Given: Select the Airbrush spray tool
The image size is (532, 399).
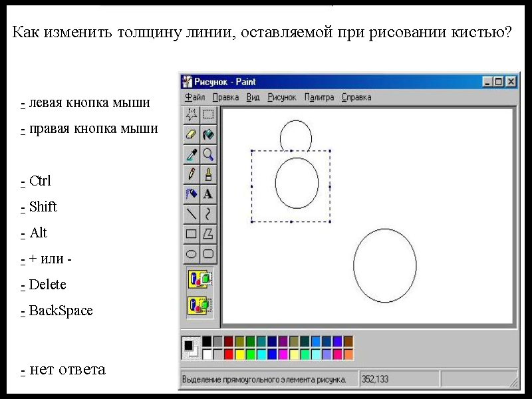Looking at the screenshot, I should point(192,194).
